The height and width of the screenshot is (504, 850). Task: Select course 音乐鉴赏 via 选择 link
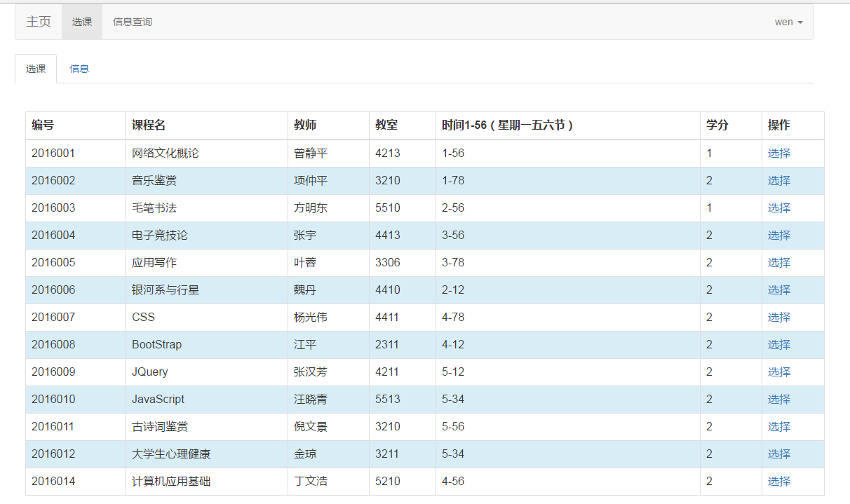779,180
